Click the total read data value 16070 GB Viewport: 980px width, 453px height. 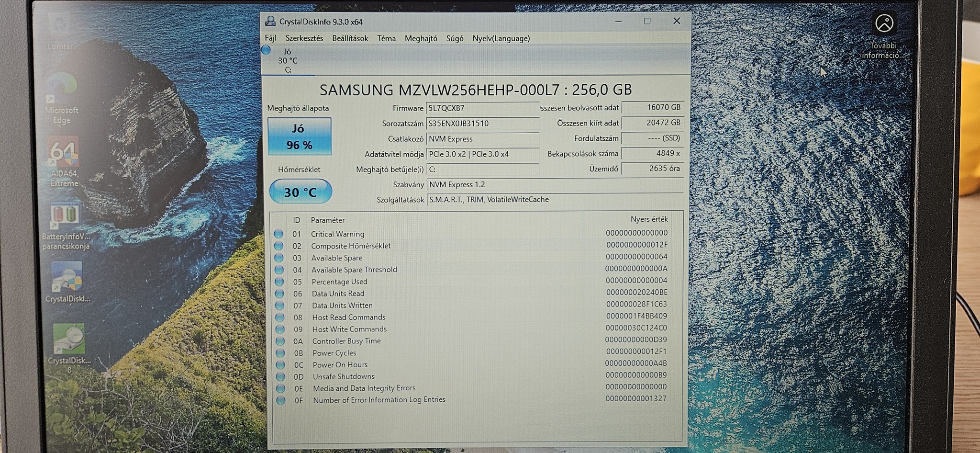coord(652,108)
